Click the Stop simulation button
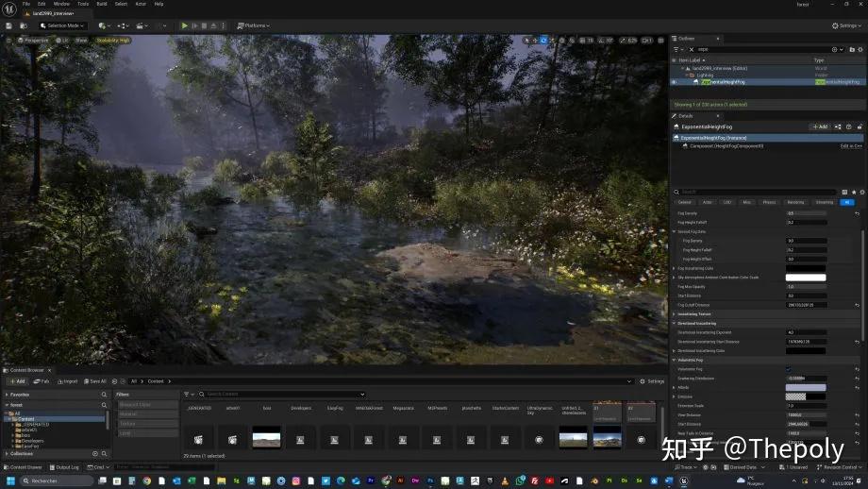 pos(205,25)
